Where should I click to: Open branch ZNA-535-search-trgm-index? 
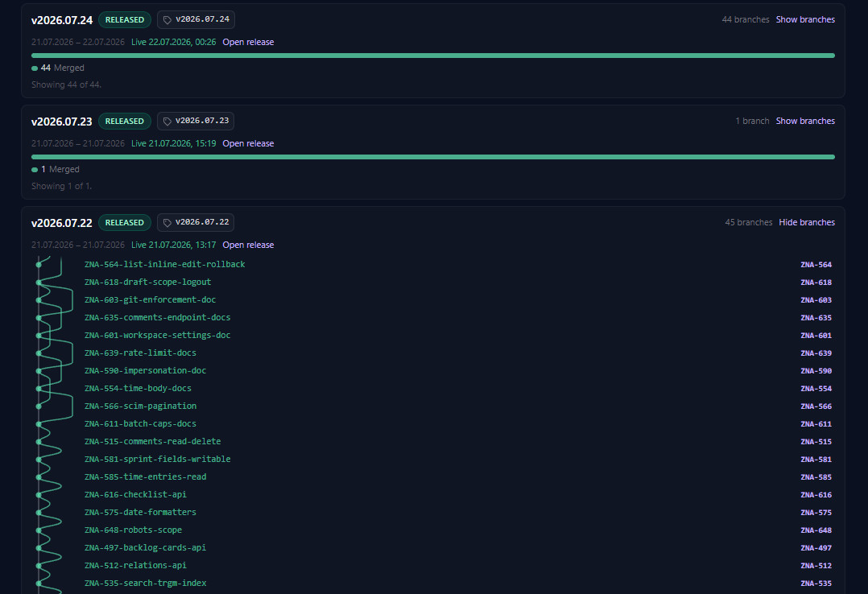click(x=145, y=584)
